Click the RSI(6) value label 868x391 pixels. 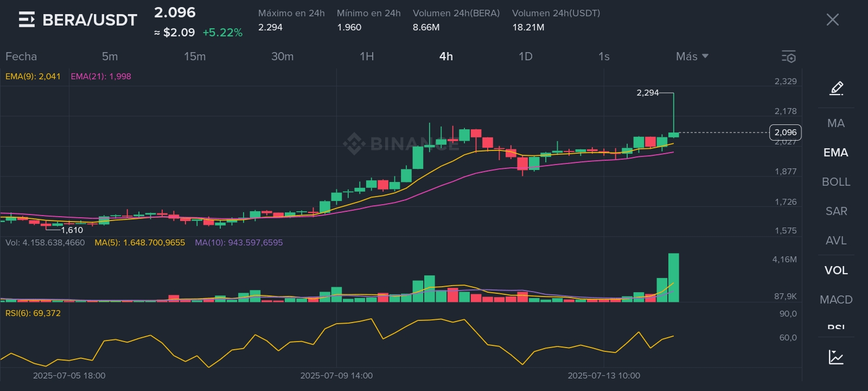[x=33, y=313]
